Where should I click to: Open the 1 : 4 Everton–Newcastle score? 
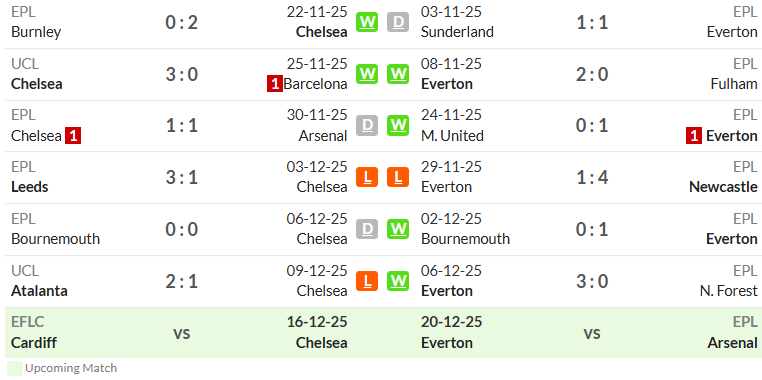tap(592, 178)
